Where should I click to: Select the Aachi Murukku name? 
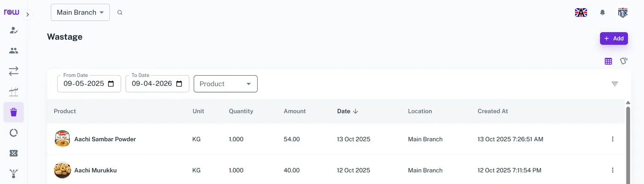tap(96, 170)
